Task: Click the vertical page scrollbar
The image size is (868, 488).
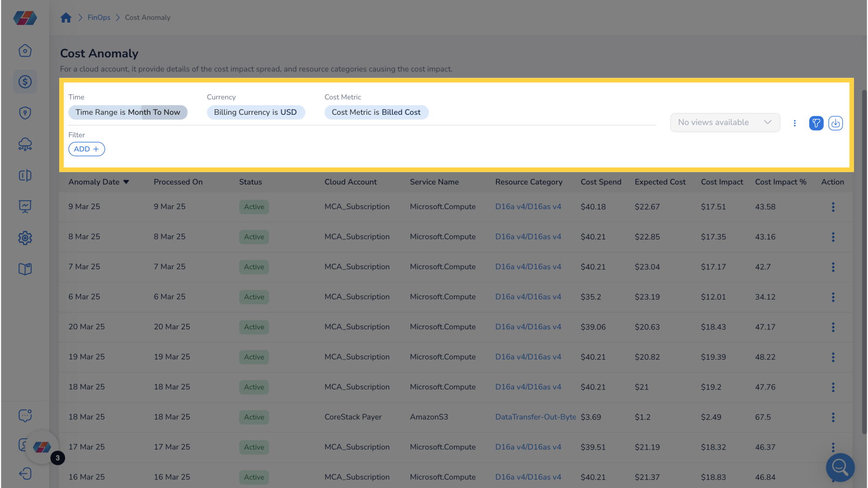Action: click(x=864, y=262)
